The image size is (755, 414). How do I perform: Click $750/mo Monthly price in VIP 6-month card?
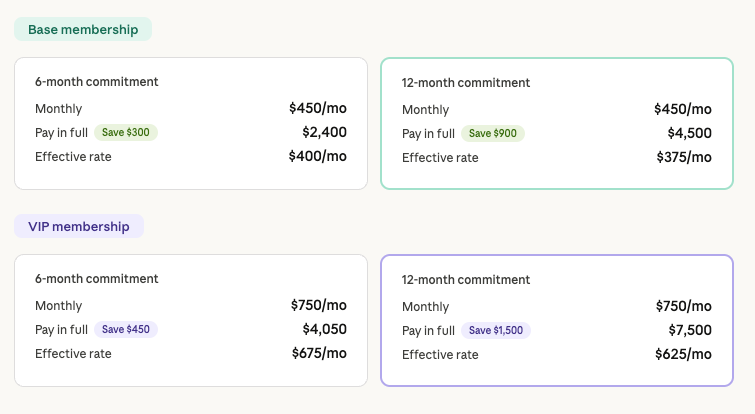coord(319,305)
